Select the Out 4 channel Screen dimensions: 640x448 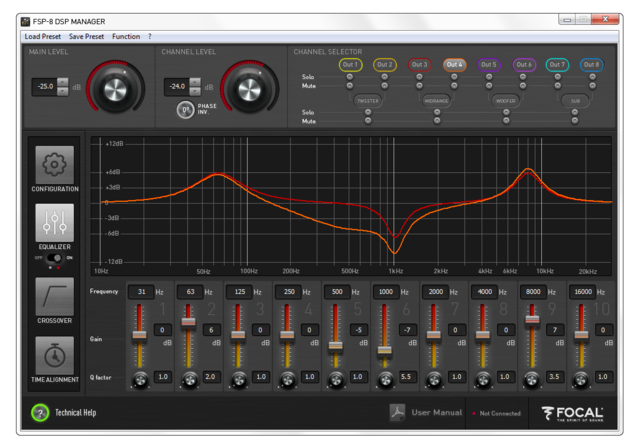pyautogui.click(x=454, y=64)
